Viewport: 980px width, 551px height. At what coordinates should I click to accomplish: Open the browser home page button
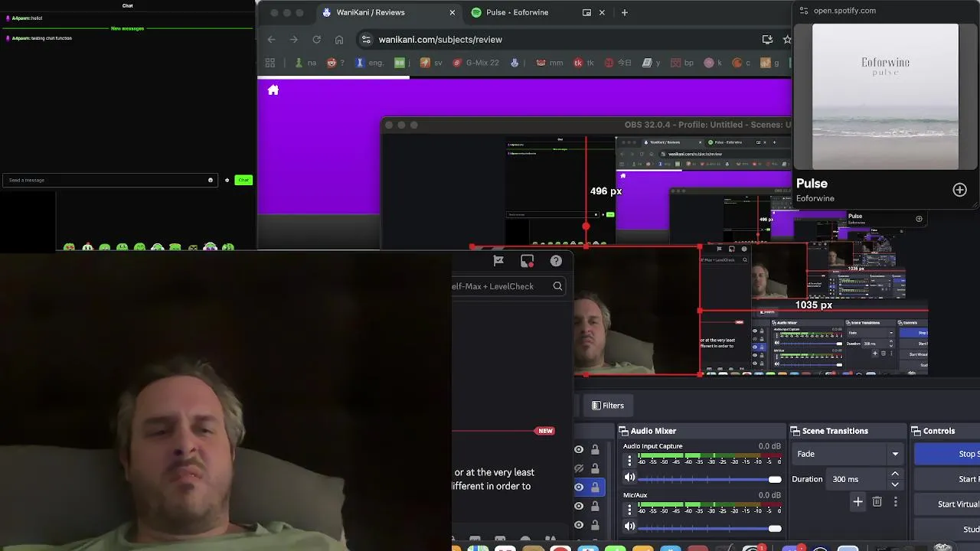pyautogui.click(x=339, y=39)
